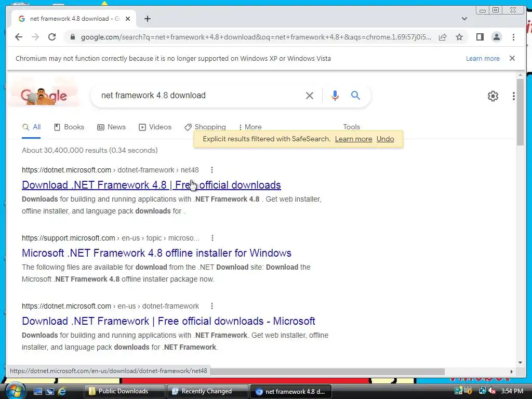Switch to Public Downloads taskbar window
532x399 pixels.
[x=124, y=391]
